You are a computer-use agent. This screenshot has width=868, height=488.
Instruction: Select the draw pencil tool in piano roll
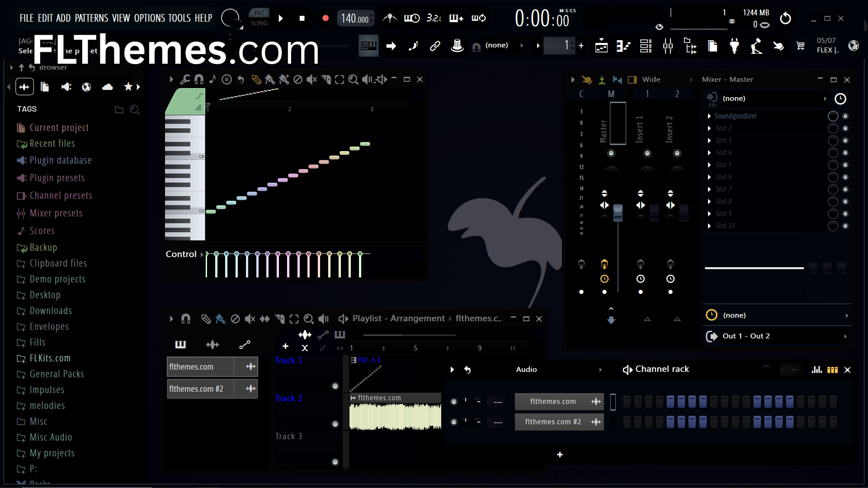tap(256, 80)
